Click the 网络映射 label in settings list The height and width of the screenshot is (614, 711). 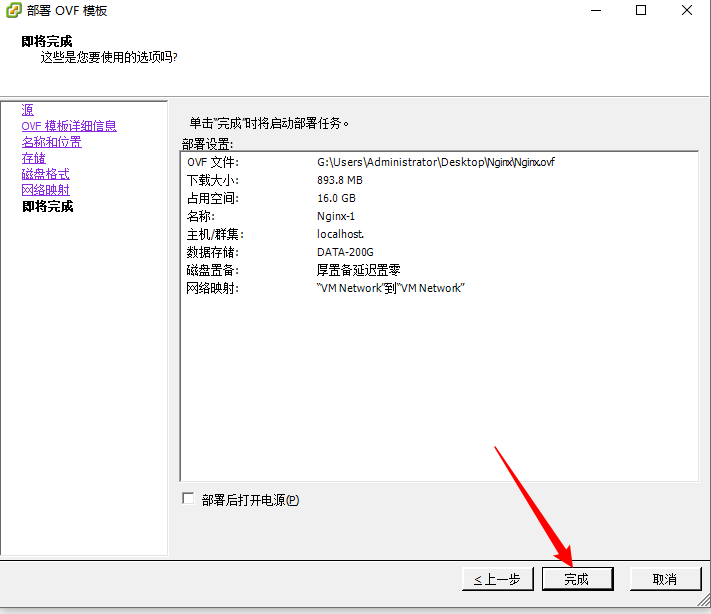(x=213, y=288)
